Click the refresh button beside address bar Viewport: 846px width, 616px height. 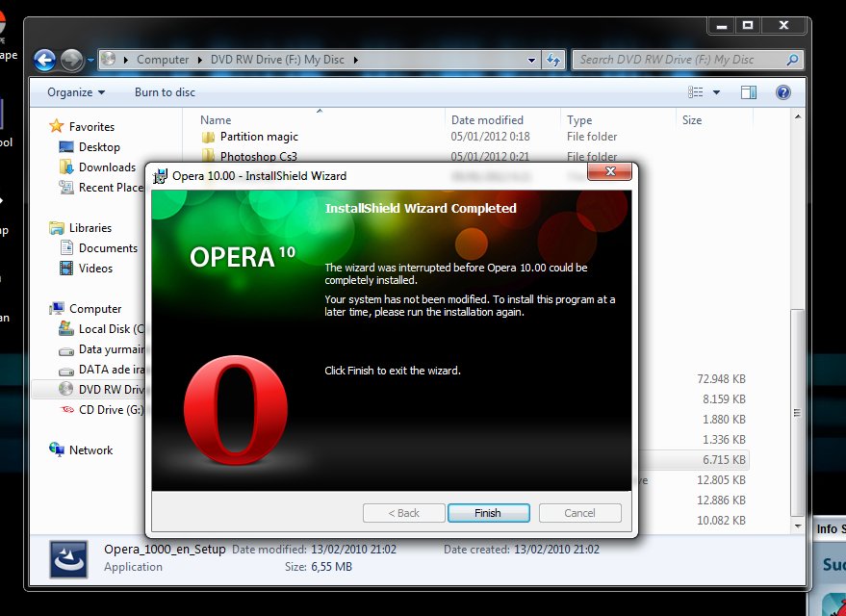pyautogui.click(x=553, y=60)
